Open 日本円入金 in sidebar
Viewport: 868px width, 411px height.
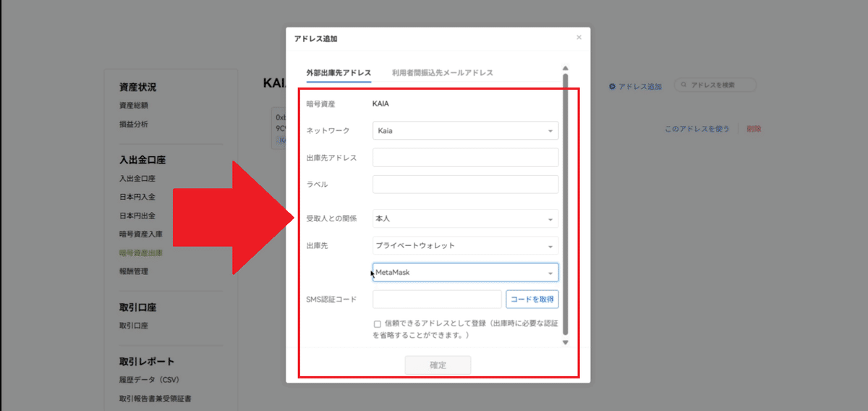[137, 197]
